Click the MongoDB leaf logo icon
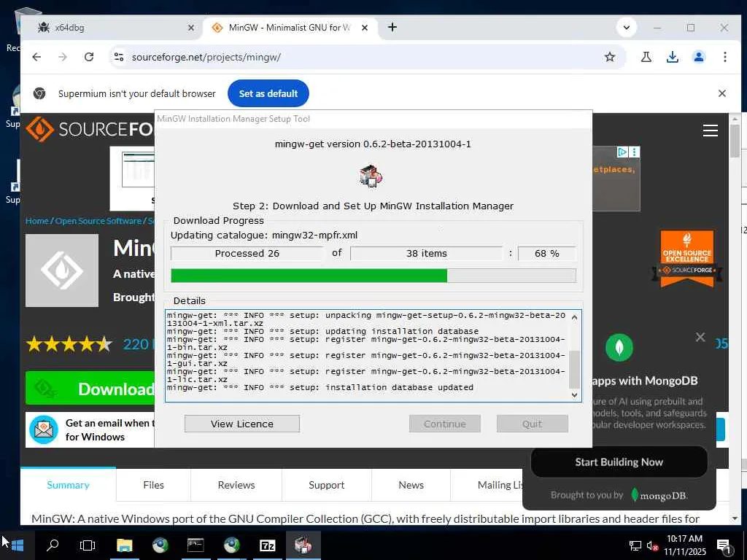The image size is (747, 560). coord(619,348)
